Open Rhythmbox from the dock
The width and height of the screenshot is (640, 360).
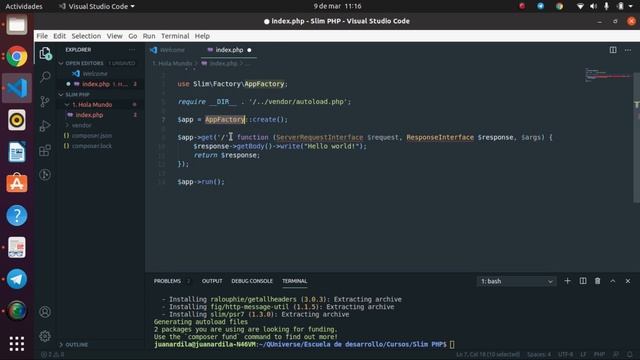(17, 120)
